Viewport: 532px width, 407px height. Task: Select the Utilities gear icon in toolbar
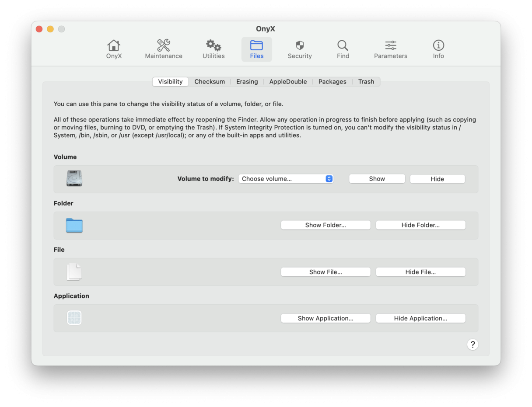coord(213,48)
